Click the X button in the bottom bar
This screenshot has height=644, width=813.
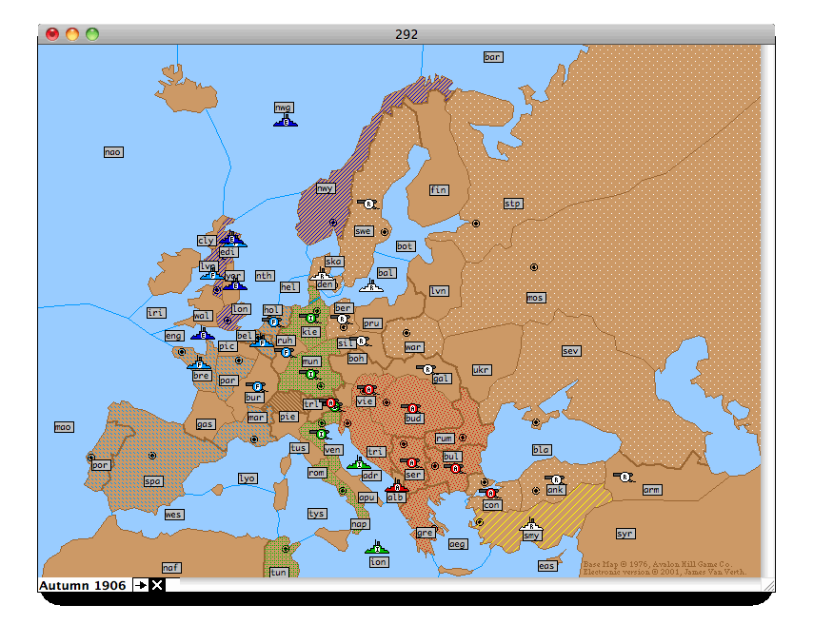pos(157,585)
